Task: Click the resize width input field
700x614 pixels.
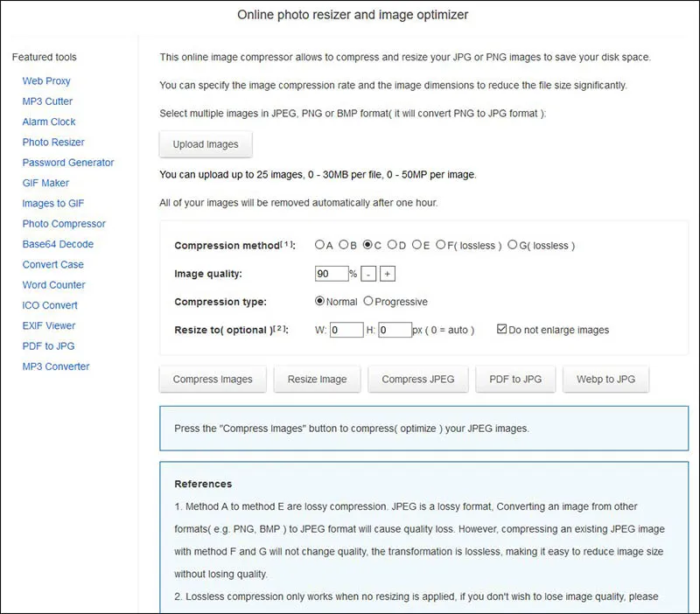Action: 346,330
